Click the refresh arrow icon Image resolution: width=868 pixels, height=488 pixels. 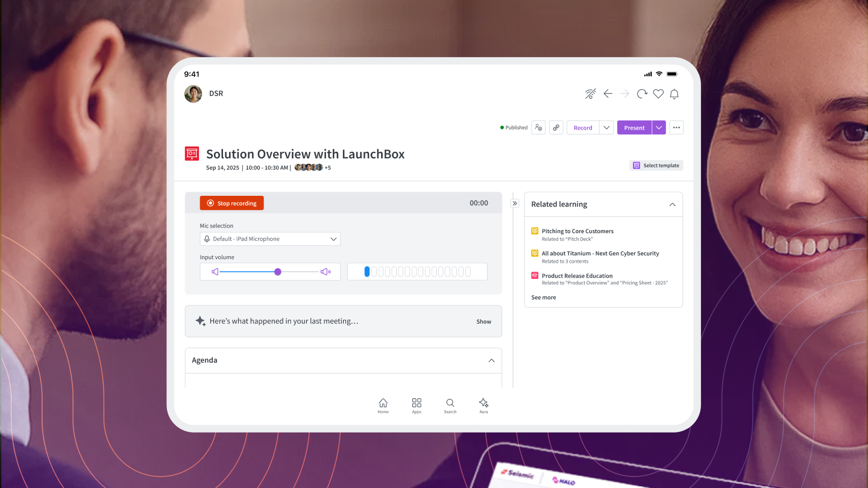tap(642, 94)
